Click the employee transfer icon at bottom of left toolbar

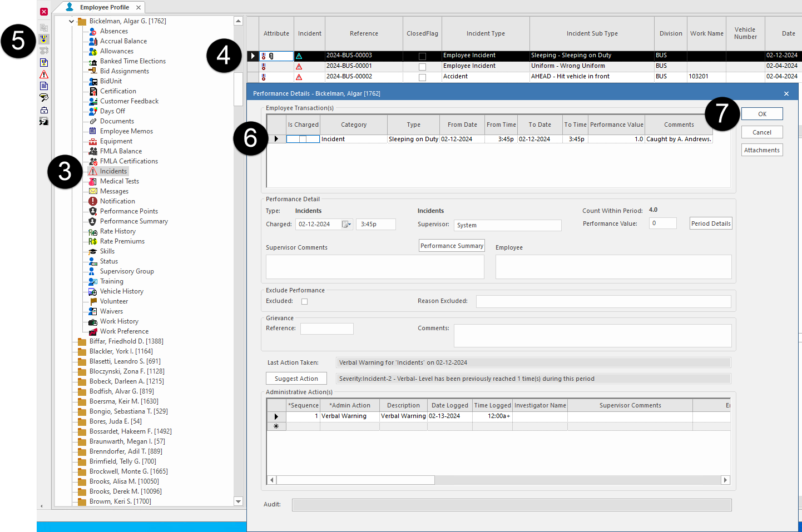44,121
